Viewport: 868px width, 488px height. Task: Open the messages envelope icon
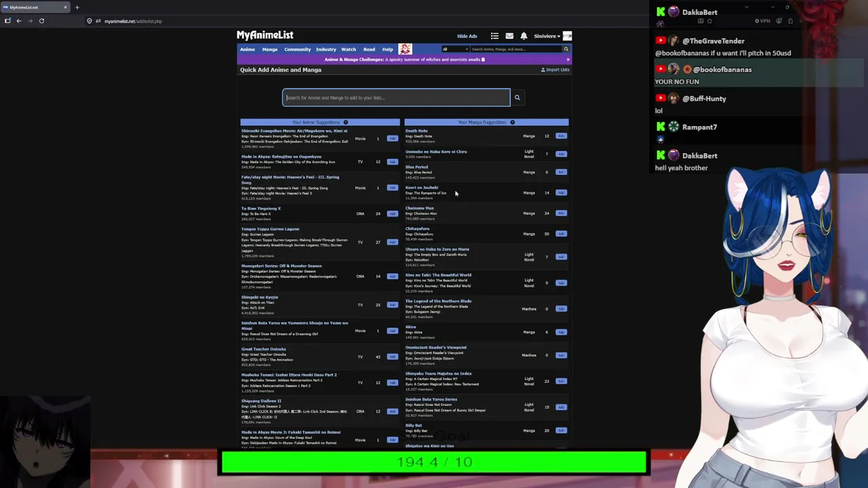point(509,36)
